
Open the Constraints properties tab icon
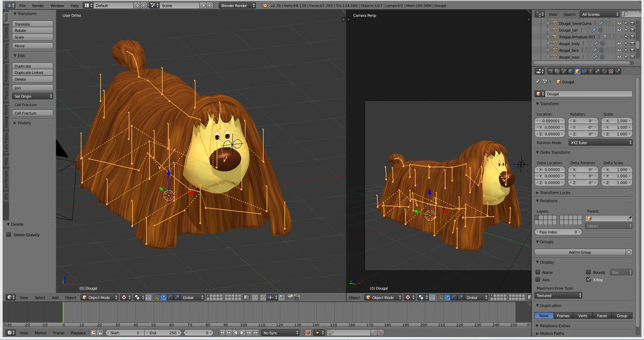[584, 71]
